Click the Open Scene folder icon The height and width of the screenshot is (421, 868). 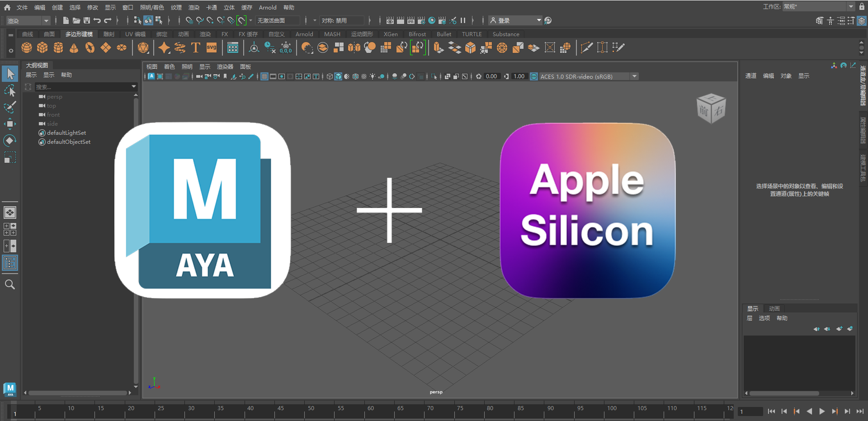click(x=76, y=20)
